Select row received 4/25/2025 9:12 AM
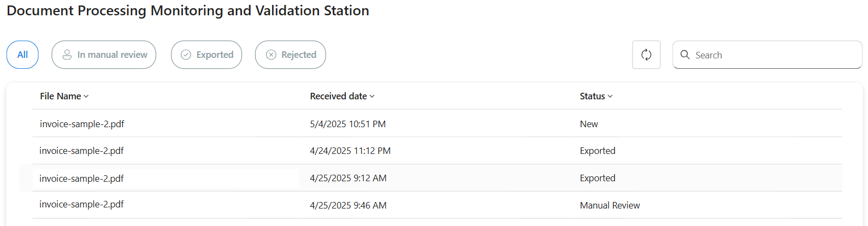Screen dimensions: 868x226 pos(348,178)
